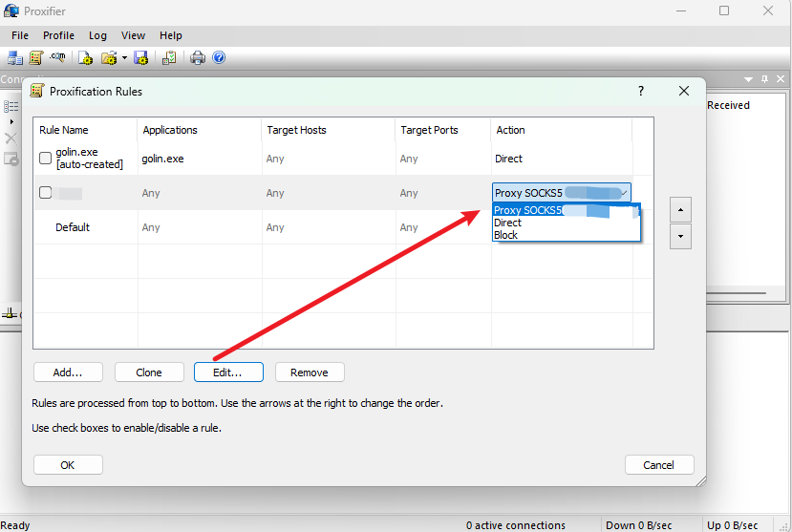Click '0 active connections' status text
The height and width of the screenshot is (532, 792).
point(516,525)
